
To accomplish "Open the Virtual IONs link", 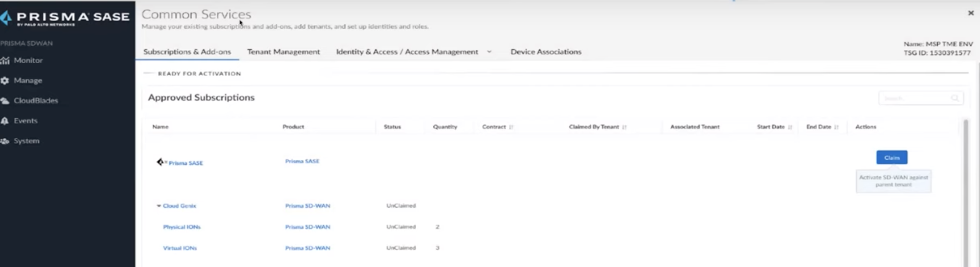I will [180, 248].
